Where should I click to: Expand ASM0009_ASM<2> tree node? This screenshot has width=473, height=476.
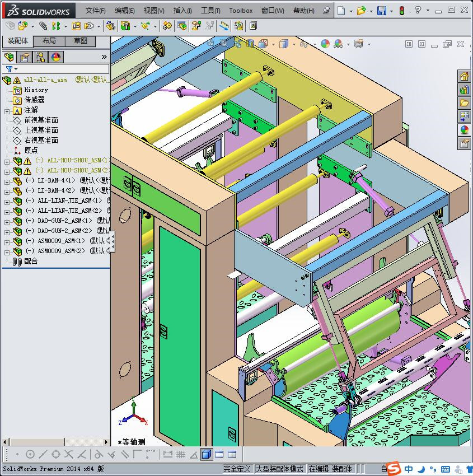[7, 253]
